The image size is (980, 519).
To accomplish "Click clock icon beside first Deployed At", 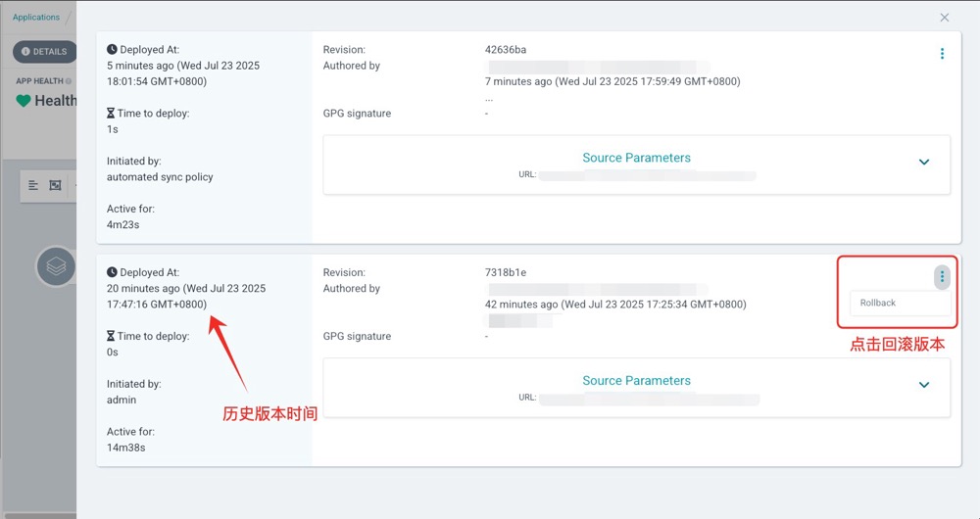I will click(112, 50).
